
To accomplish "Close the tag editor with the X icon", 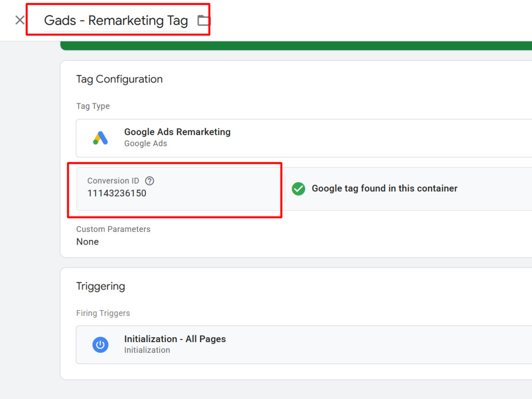I will 20,20.
